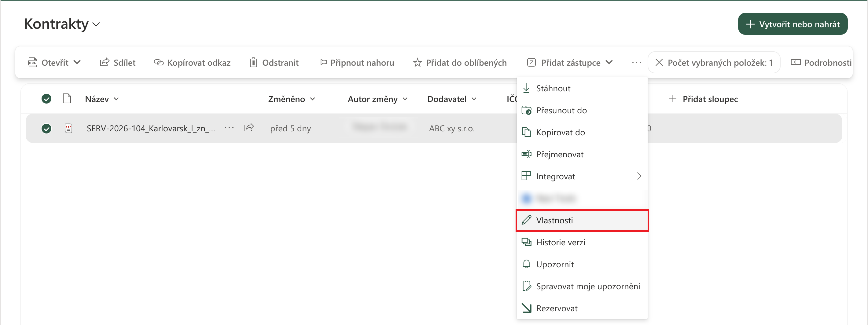Image resolution: width=868 pixels, height=325 pixels.
Task: Click Sdílet in the command bar
Action: (118, 63)
